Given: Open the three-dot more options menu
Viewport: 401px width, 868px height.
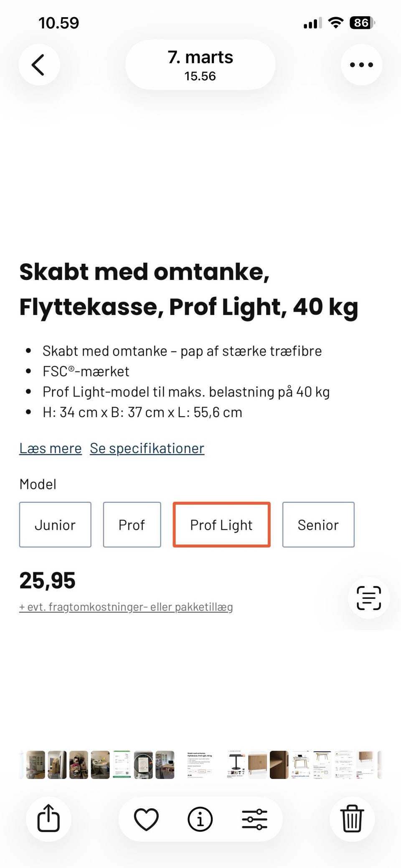Looking at the screenshot, I should click(361, 65).
